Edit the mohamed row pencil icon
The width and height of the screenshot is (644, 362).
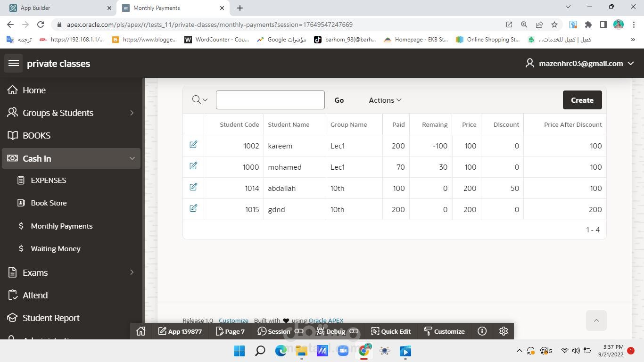coord(193,166)
